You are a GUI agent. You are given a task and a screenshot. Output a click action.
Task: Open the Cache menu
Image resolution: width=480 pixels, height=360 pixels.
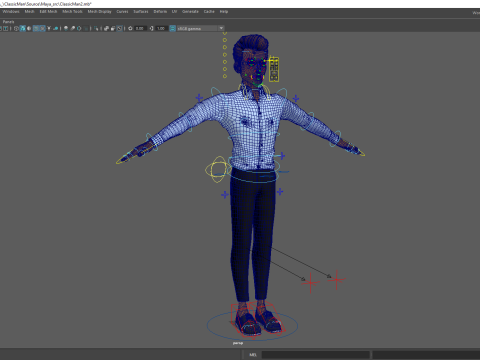[x=209, y=11]
